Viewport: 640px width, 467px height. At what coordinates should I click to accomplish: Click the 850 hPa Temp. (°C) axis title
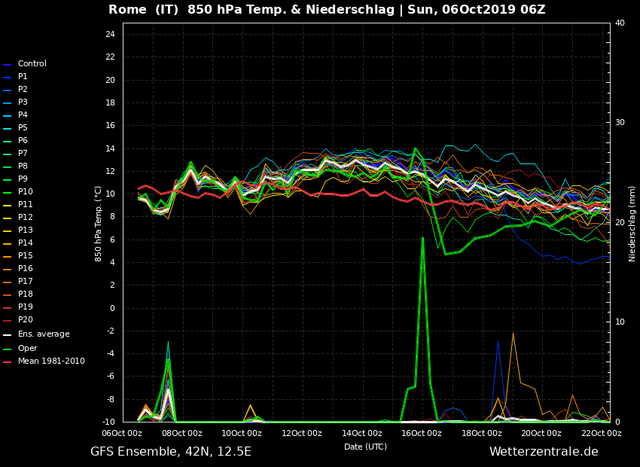[98, 223]
